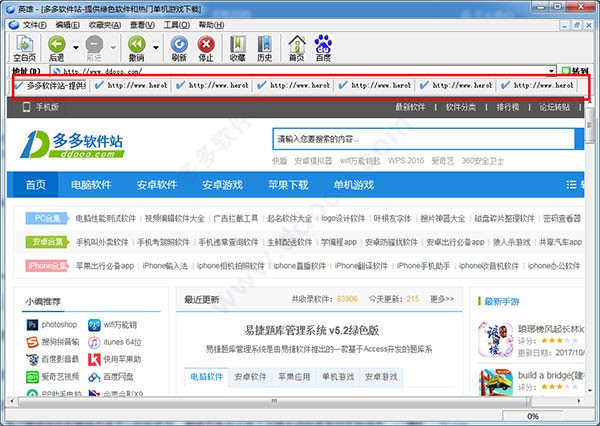Click the 百度影音 icon
This screenshot has width=600, height=426.
tap(33, 359)
